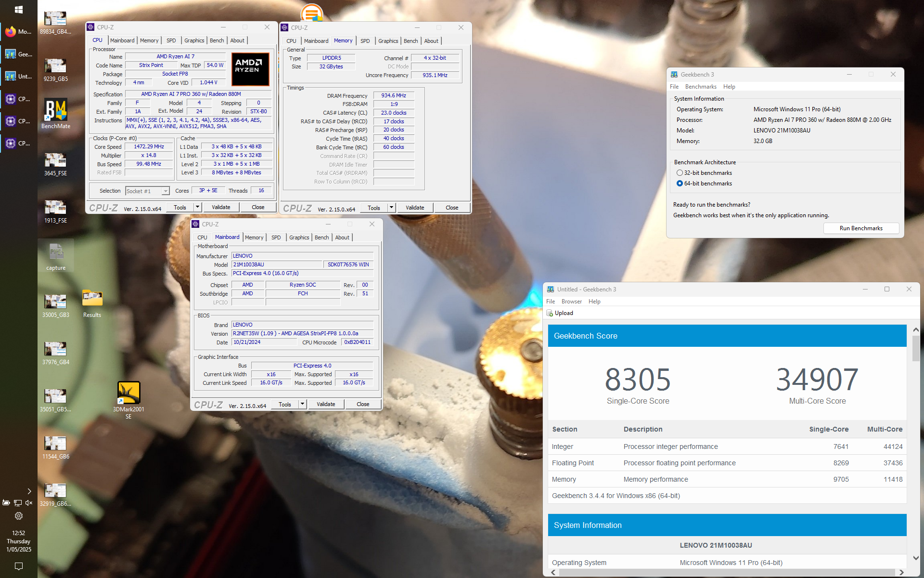Image resolution: width=924 pixels, height=578 pixels.
Task: Open the taskbar settings gear icon
Action: [x=19, y=516]
